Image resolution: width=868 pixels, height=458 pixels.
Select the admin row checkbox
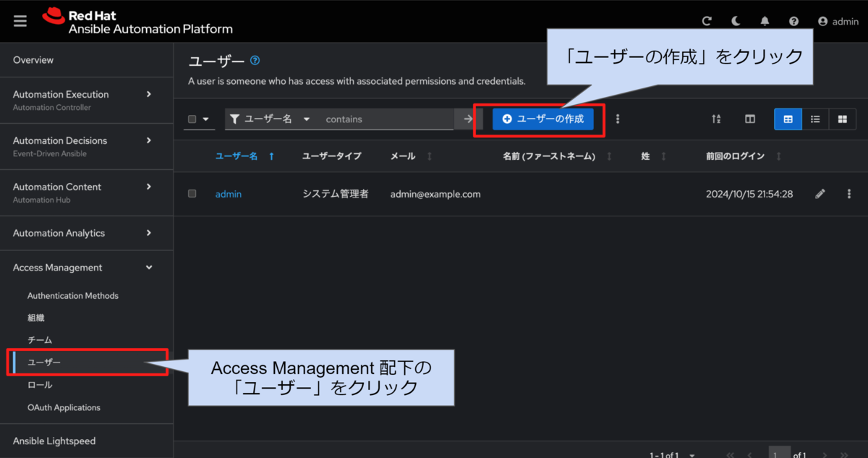click(x=192, y=194)
